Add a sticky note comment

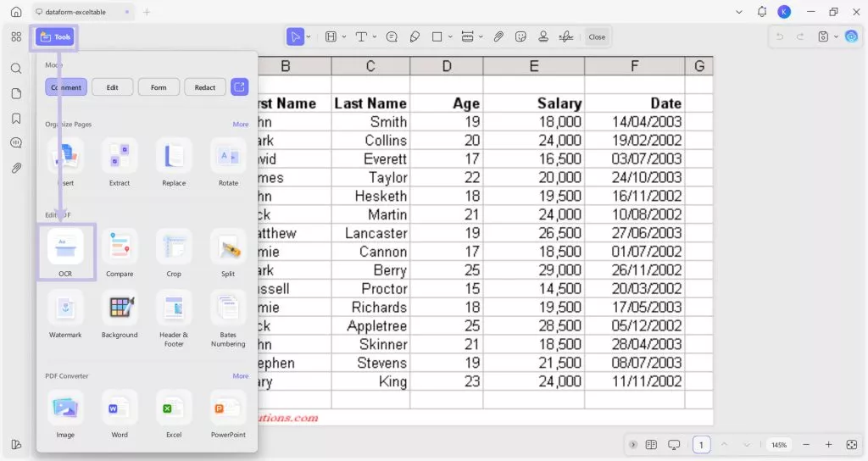pos(392,37)
